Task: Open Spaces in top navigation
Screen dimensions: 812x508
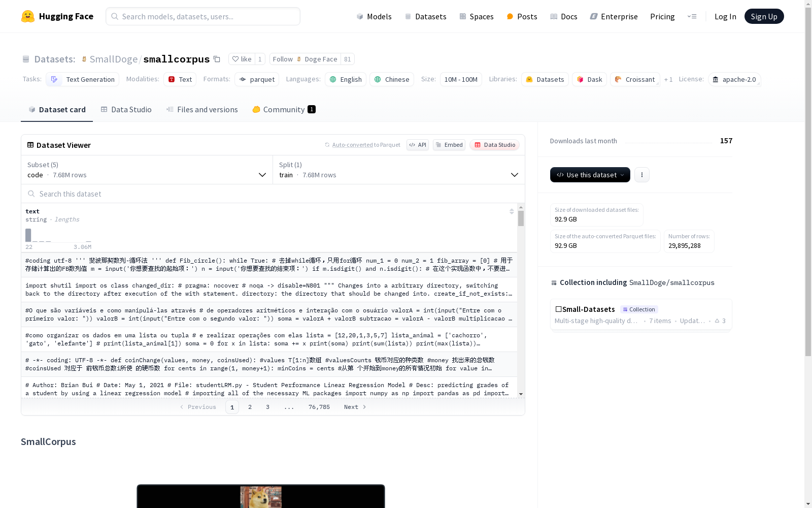Action: [477, 16]
